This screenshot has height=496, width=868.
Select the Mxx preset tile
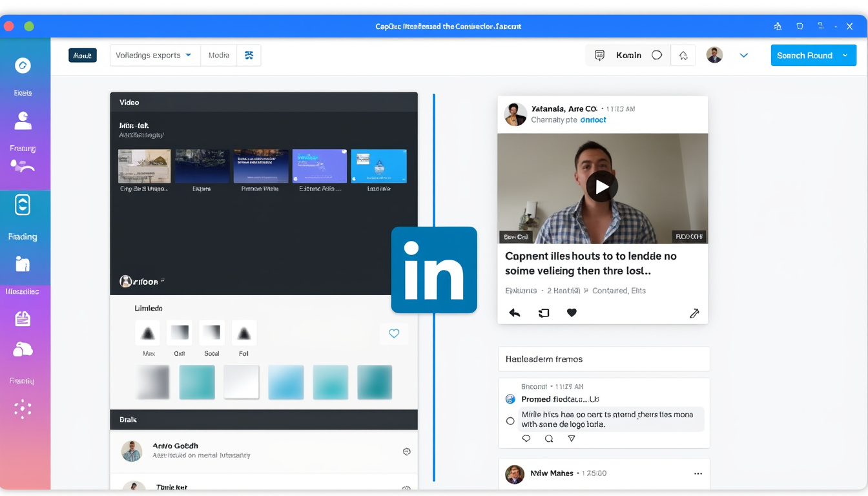[148, 333]
